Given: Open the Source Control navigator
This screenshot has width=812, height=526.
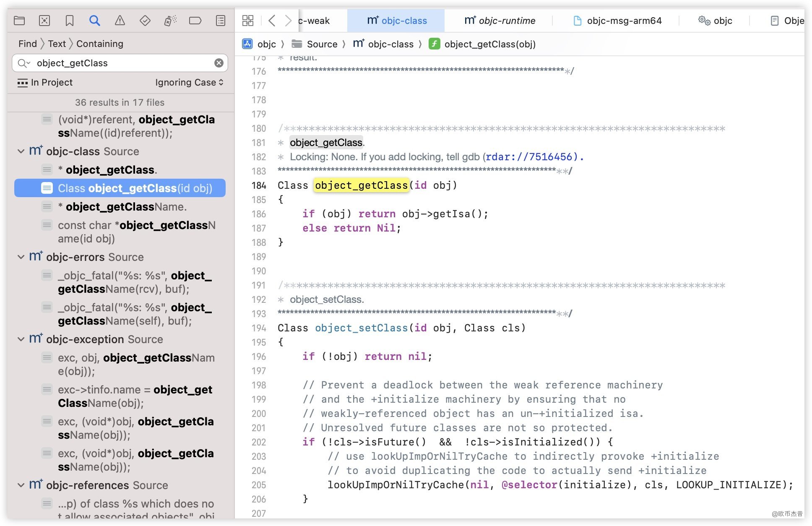Looking at the screenshot, I should click(44, 21).
